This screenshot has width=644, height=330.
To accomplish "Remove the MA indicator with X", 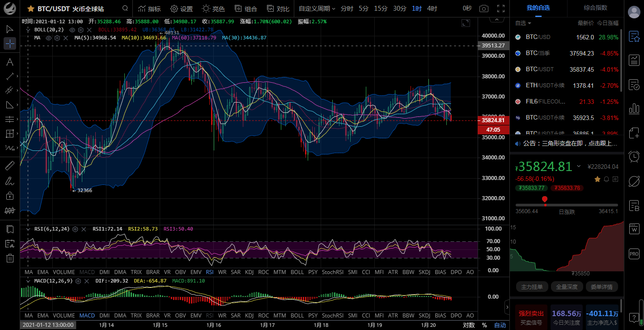I will point(65,38).
